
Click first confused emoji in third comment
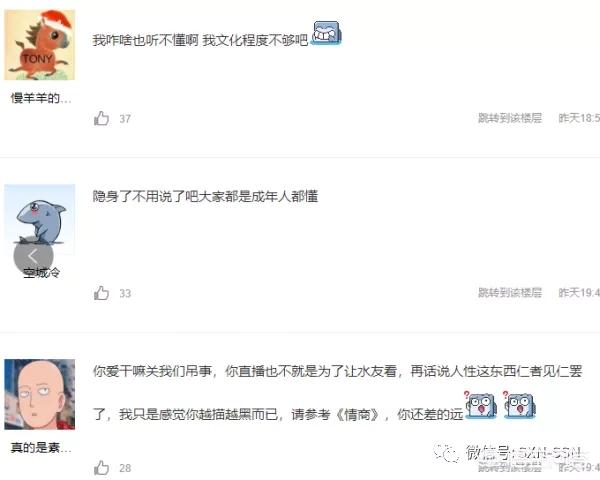[x=481, y=405]
